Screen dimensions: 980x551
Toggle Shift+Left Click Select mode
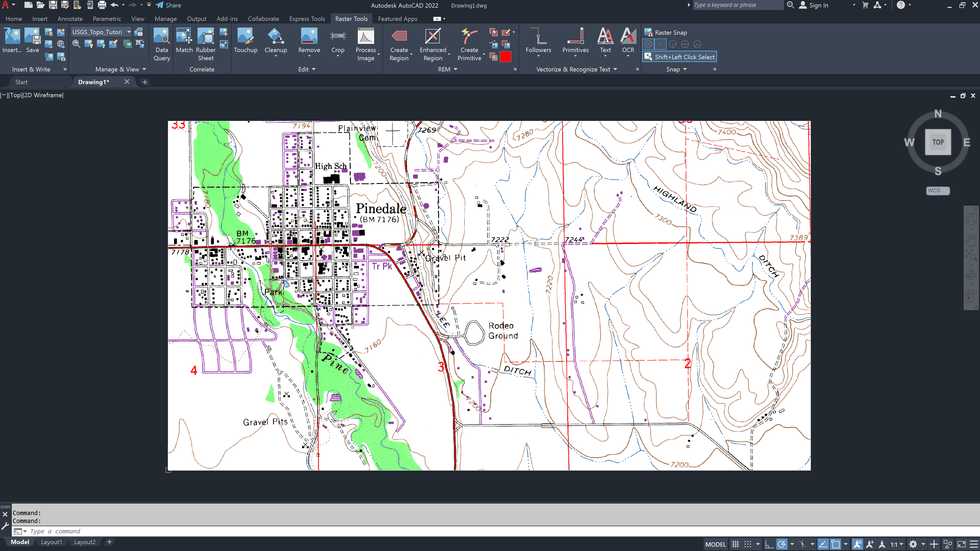[x=679, y=57]
